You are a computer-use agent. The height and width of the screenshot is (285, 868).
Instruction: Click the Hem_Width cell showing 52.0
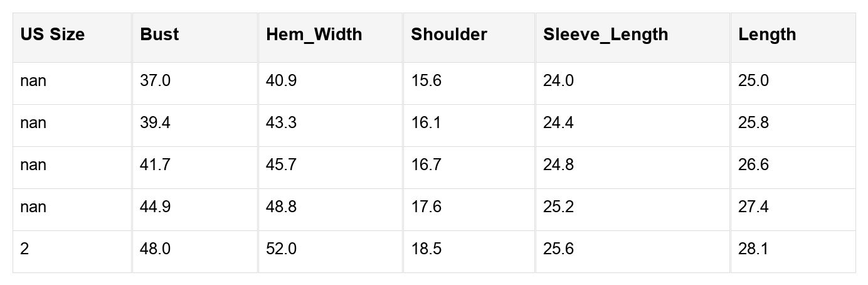281,249
